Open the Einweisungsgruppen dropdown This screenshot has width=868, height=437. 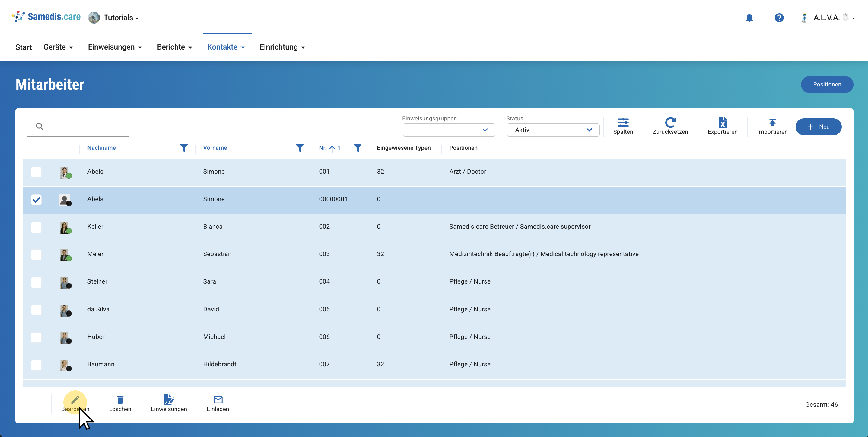449,130
